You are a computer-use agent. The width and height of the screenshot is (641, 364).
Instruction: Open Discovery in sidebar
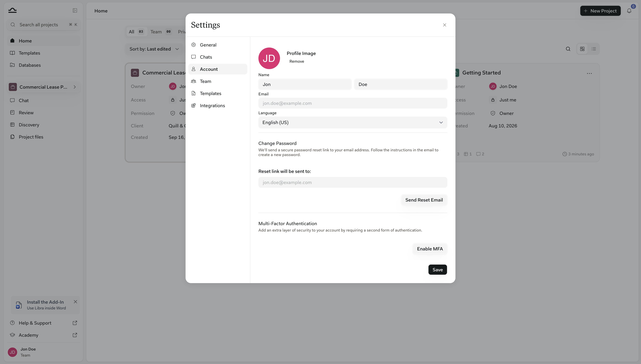[44, 125]
